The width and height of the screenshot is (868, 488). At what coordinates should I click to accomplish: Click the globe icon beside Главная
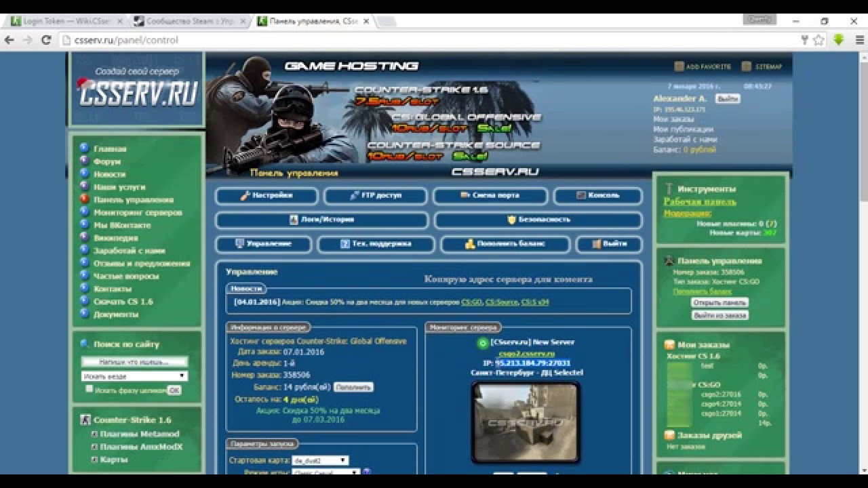click(84, 148)
